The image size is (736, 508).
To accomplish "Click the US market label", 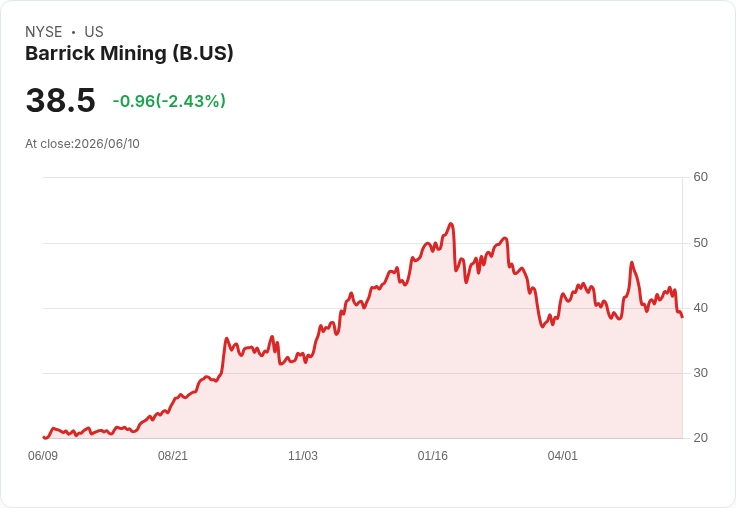I will pyautogui.click(x=94, y=32).
